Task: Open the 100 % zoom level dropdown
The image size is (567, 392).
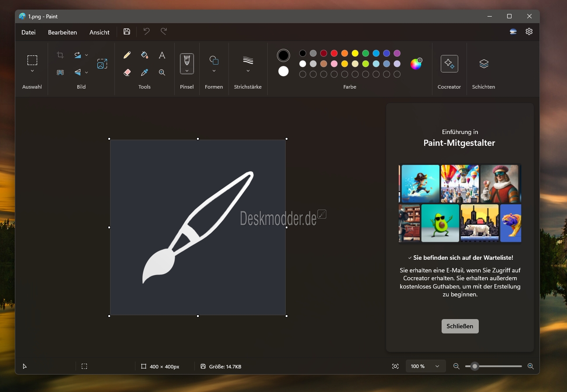Action: coord(425,366)
